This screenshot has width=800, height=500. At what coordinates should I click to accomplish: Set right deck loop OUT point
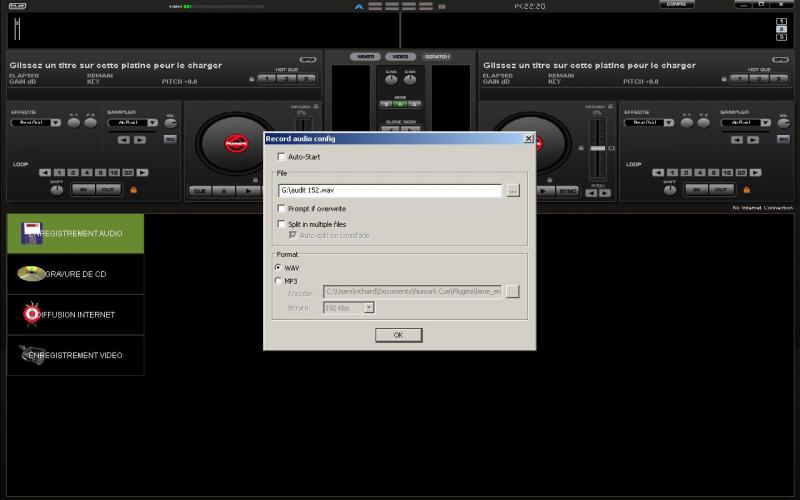click(721, 190)
